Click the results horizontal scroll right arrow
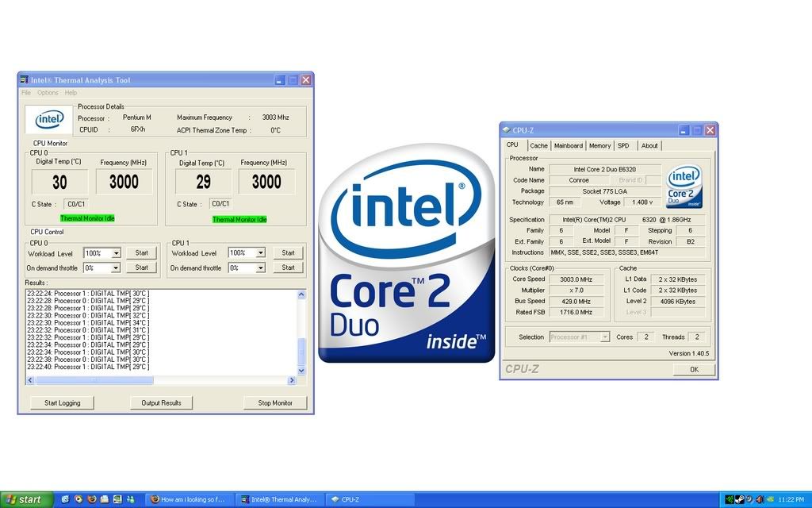Image resolution: width=812 pixels, height=508 pixels. [292, 380]
